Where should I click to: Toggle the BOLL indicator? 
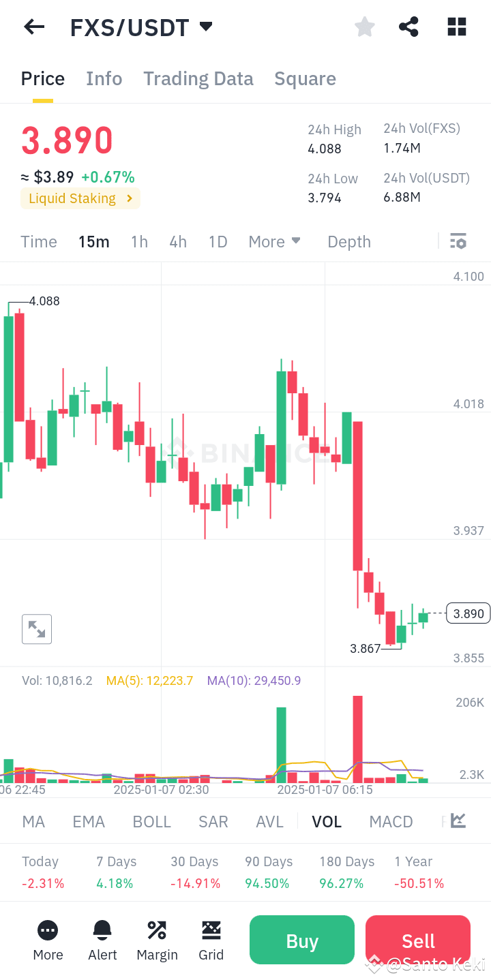[x=151, y=821]
